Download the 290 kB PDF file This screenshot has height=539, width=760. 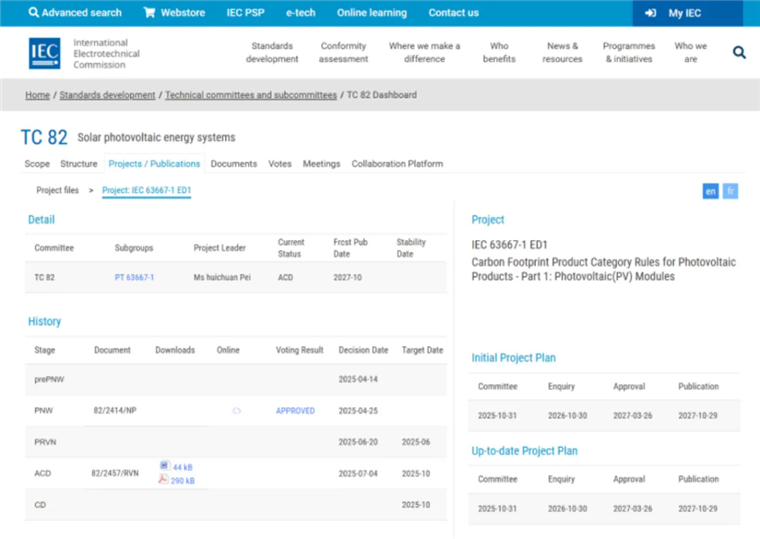tap(163, 479)
